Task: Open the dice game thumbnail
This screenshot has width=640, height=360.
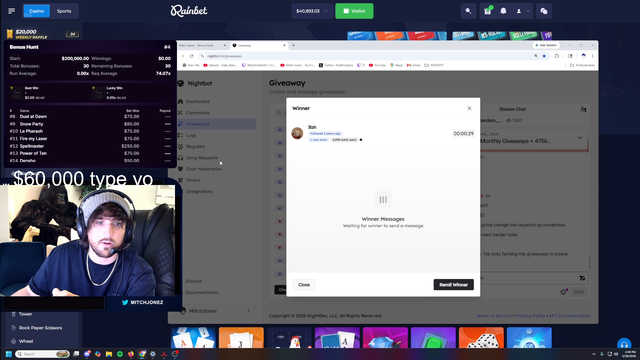Action: click(481, 338)
